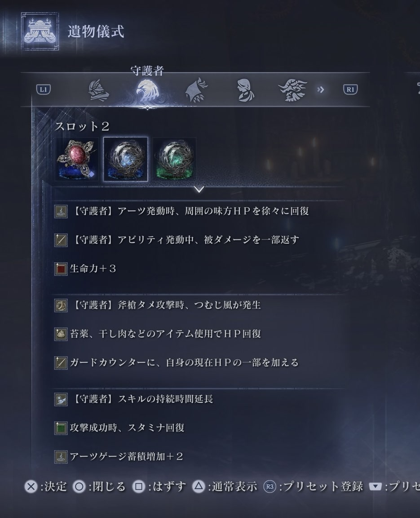Click the pouch icon for 苔薬 item effect
This screenshot has height=518, width=420.
click(x=61, y=334)
